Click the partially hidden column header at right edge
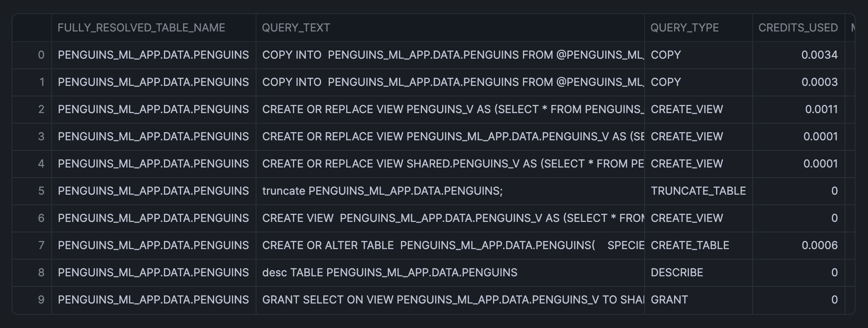The width and height of the screenshot is (868, 328). click(851, 28)
